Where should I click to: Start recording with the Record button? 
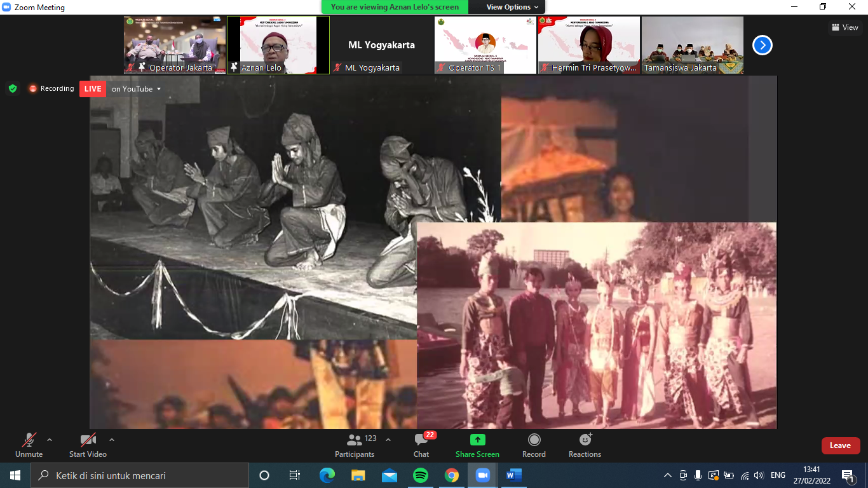pos(534,445)
